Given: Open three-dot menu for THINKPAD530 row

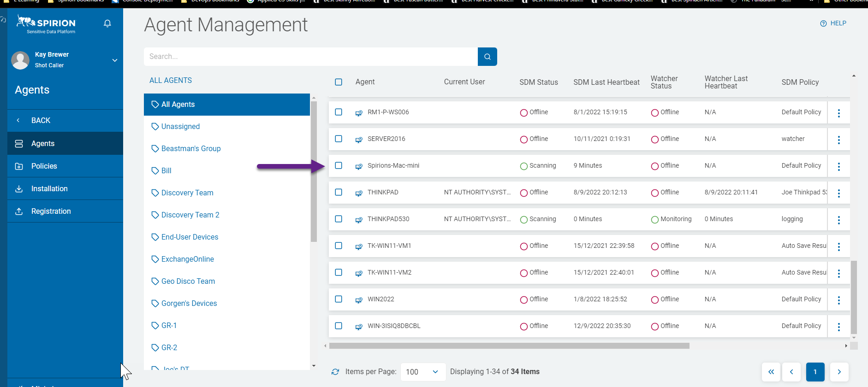Looking at the screenshot, I should 838,220.
